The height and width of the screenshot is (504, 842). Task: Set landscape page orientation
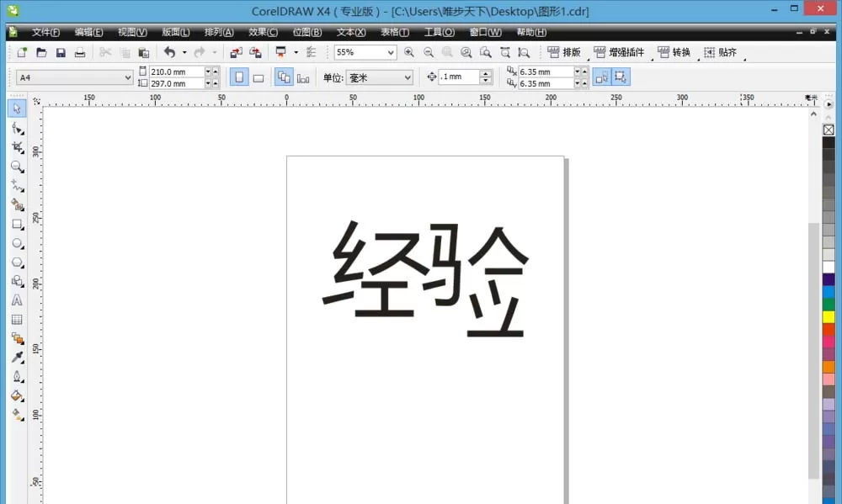(x=258, y=77)
